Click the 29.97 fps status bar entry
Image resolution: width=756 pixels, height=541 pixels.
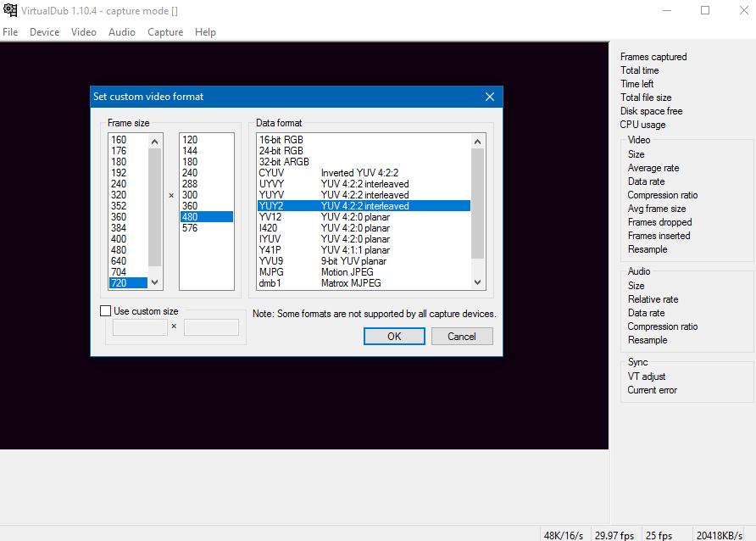pyautogui.click(x=614, y=535)
